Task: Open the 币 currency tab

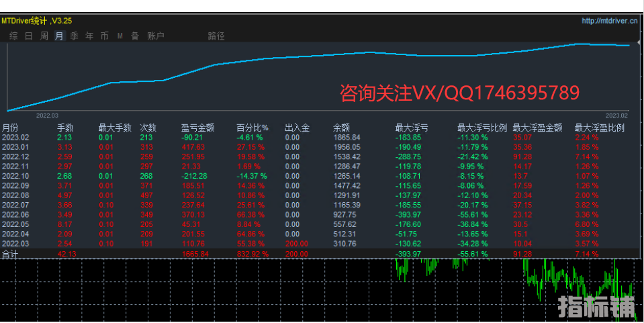Action: [104, 36]
